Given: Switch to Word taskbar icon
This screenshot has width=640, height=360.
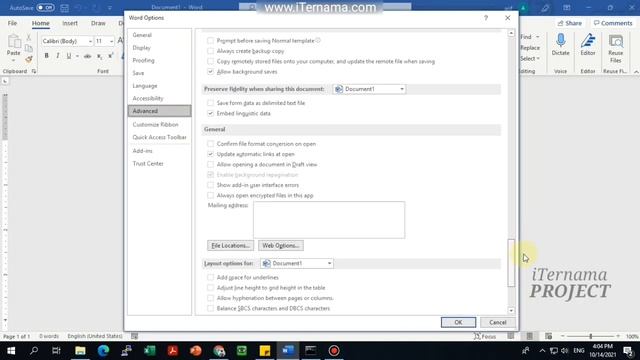Looking at the screenshot, I should pos(288,351).
